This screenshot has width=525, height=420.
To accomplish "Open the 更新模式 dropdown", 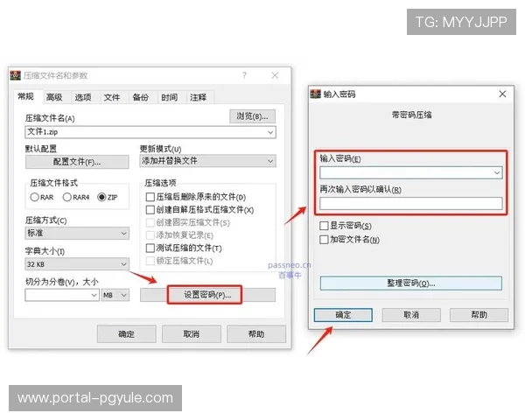I will click(207, 161).
